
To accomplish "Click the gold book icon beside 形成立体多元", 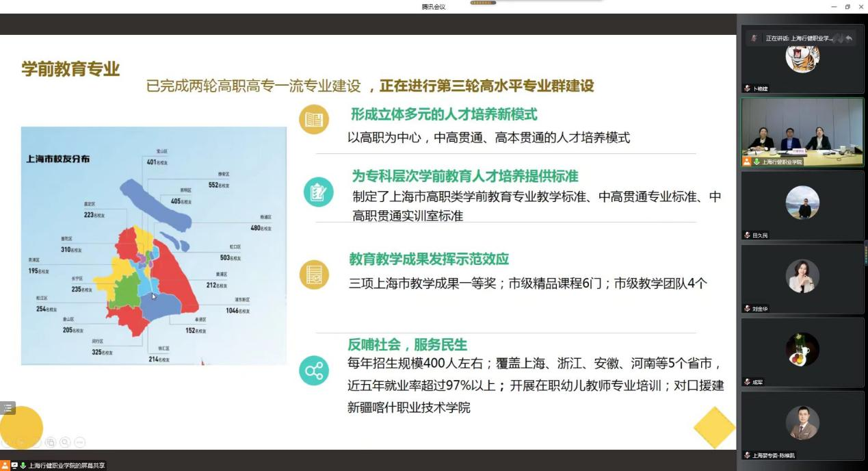I will coord(314,120).
